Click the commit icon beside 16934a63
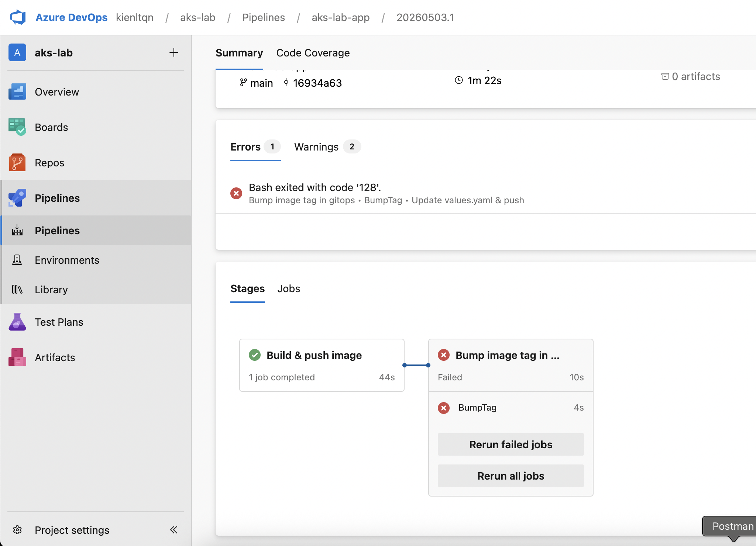Image resolution: width=756 pixels, height=546 pixels. (x=286, y=83)
